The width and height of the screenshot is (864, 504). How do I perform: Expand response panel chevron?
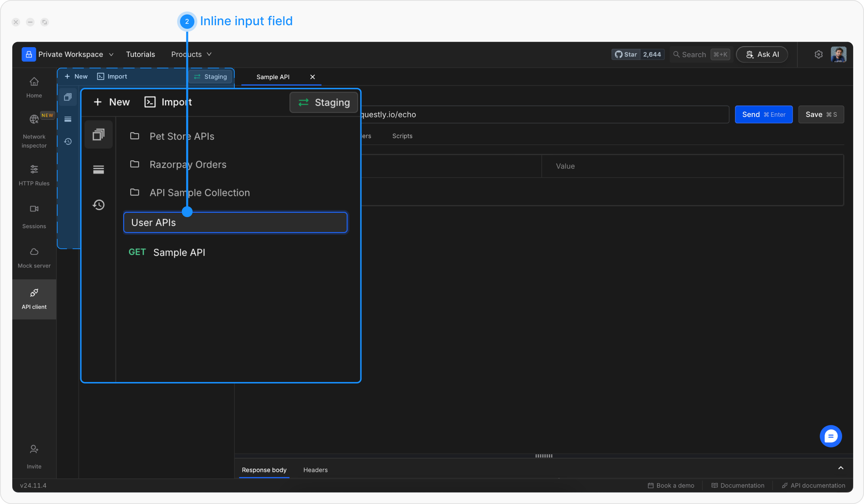841,468
